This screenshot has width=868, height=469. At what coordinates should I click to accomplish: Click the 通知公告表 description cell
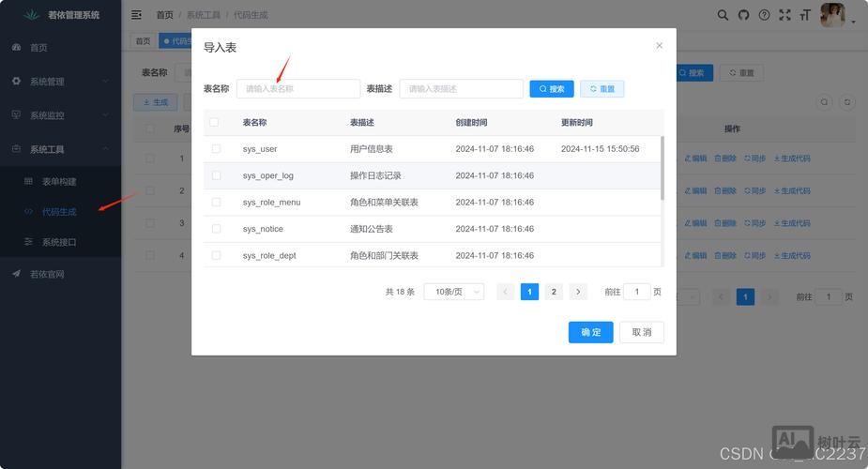pyautogui.click(x=371, y=229)
